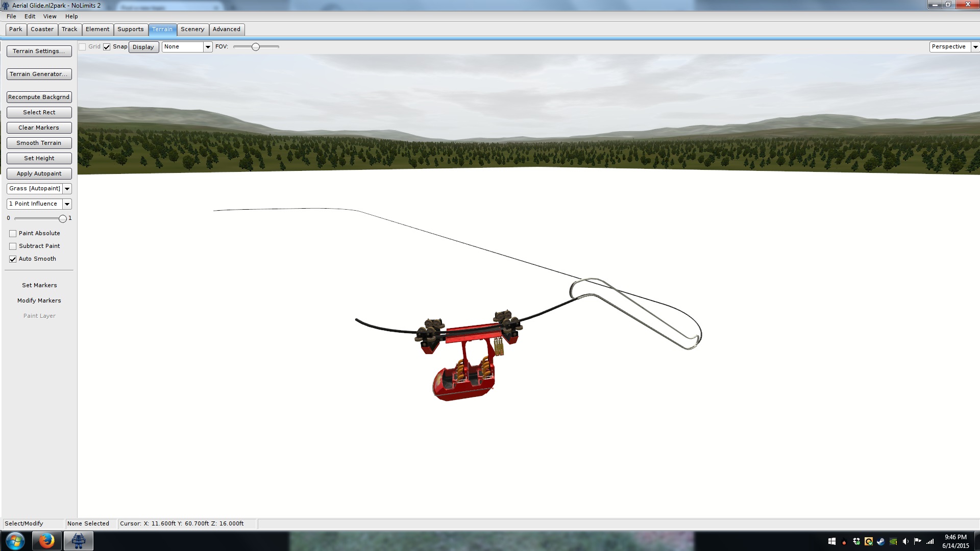Click the NVIDIA tray icon
The image size is (980, 551).
pos(893,541)
